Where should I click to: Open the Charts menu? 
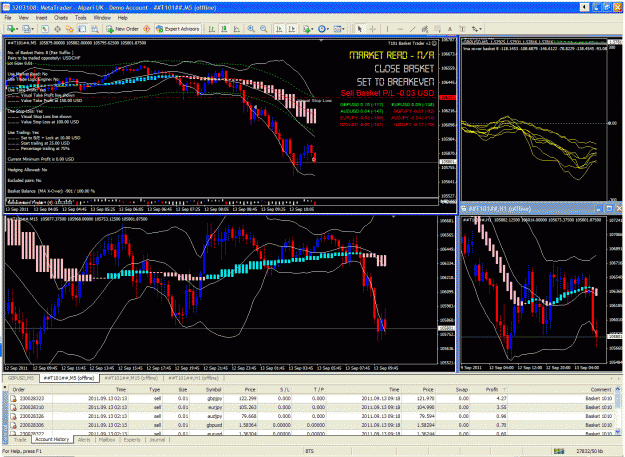tap(61, 18)
